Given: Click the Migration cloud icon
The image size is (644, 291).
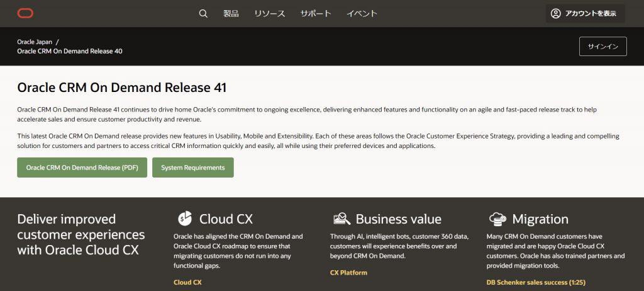Looking at the screenshot, I should 498,219.
